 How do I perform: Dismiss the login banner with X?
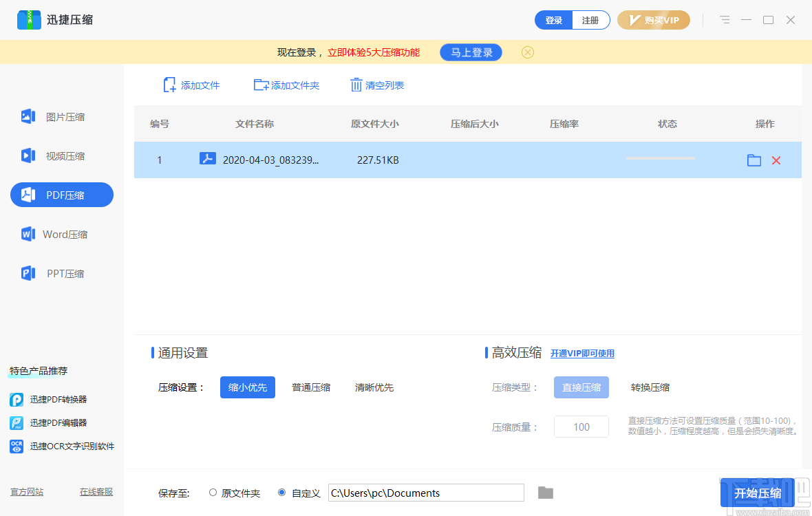527,52
